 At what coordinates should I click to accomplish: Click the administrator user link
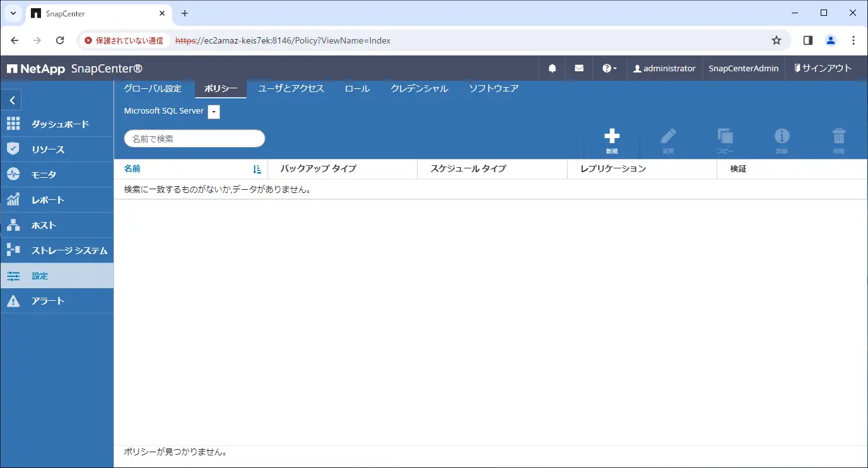click(664, 68)
